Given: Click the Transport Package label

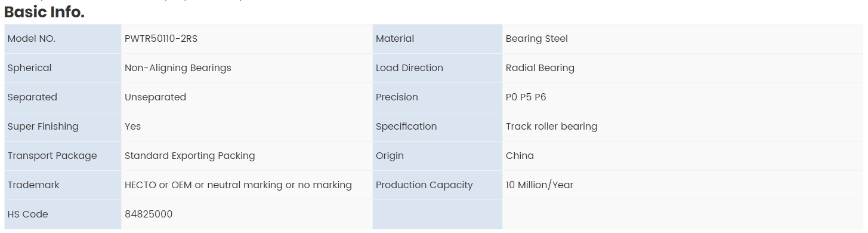Looking at the screenshot, I should [52, 156].
